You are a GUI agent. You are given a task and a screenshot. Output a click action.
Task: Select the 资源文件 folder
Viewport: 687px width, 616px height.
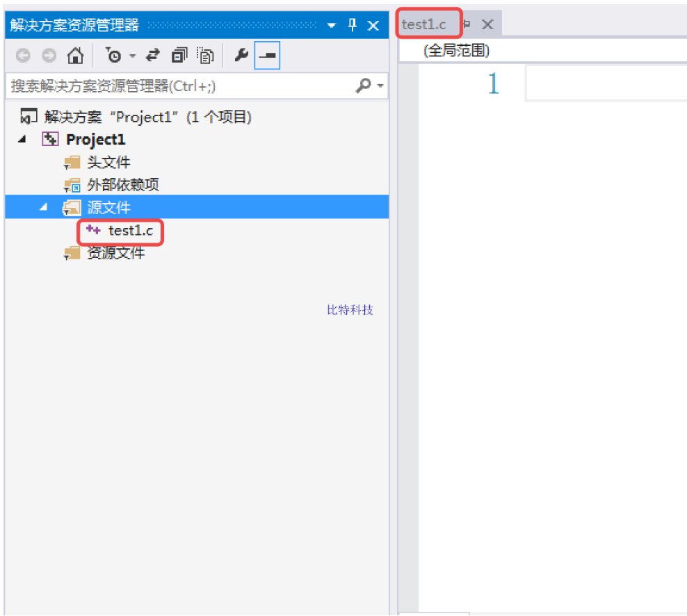tap(115, 253)
